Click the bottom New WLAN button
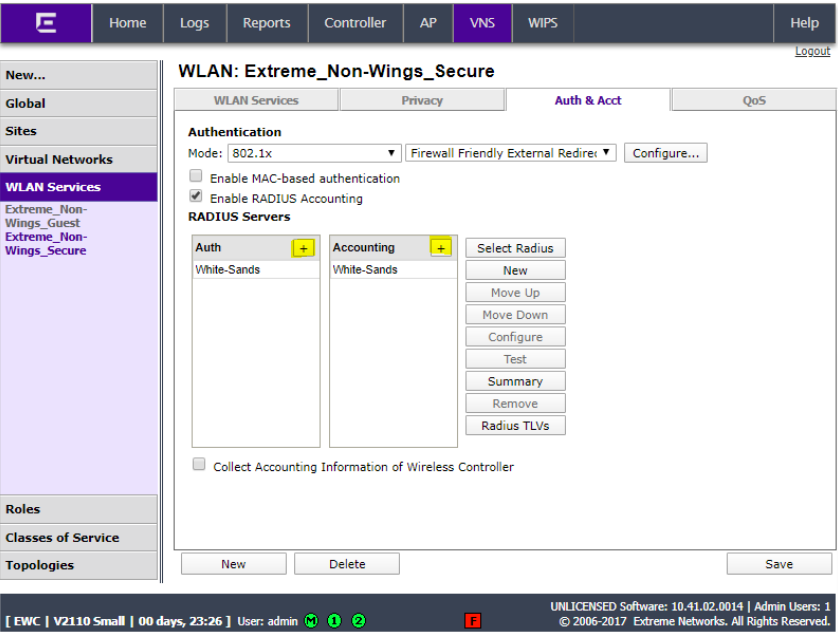The height and width of the screenshot is (633, 838). click(234, 564)
